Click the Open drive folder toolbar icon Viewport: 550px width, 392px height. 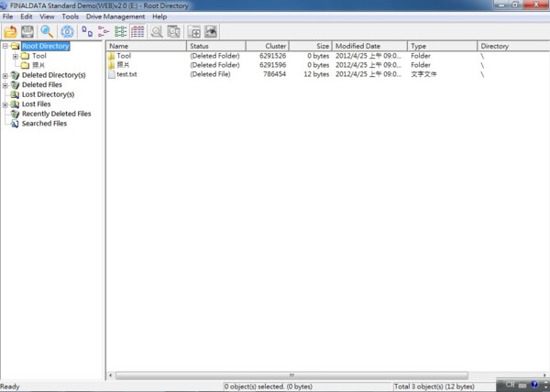pyautogui.click(x=11, y=32)
